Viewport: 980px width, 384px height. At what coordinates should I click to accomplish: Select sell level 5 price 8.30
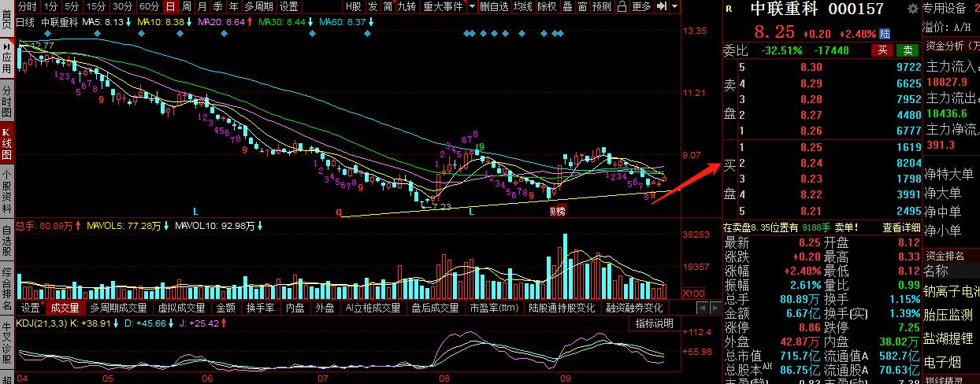coord(811,68)
